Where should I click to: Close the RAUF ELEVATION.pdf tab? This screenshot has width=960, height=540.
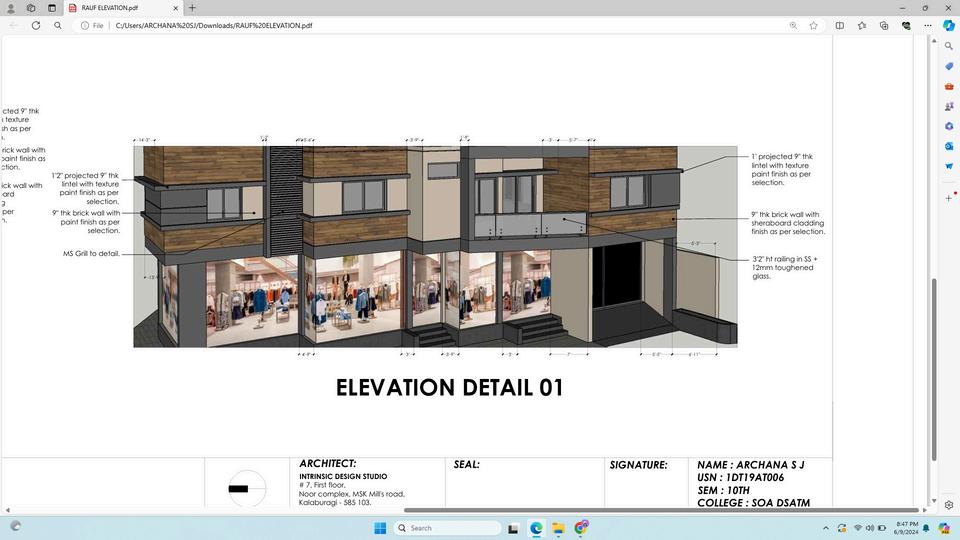pyautogui.click(x=176, y=8)
